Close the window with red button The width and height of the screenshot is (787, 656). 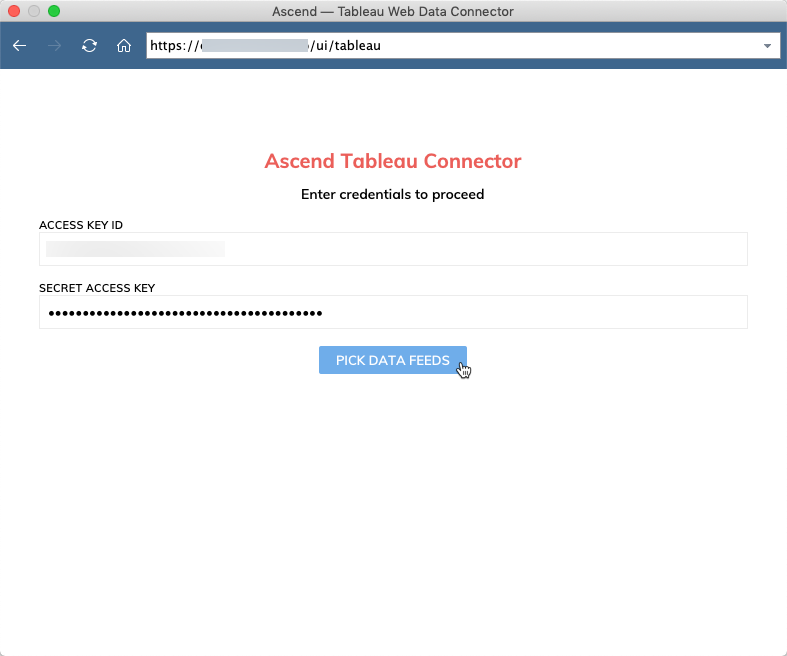14,11
